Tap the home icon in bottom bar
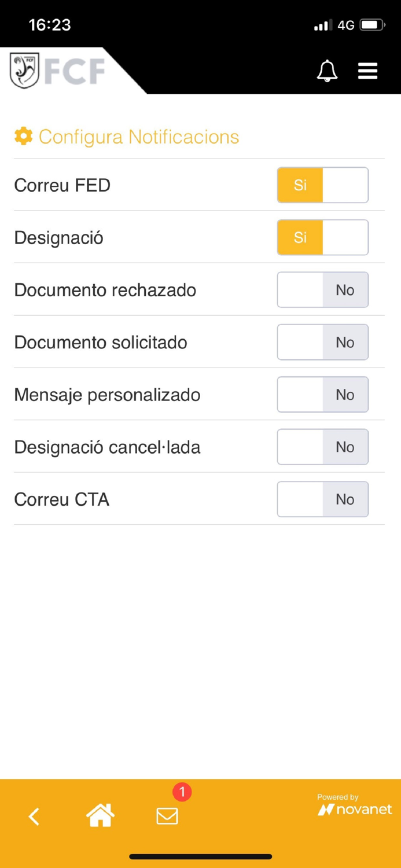This screenshot has width=401, height=868. (100, 815)
